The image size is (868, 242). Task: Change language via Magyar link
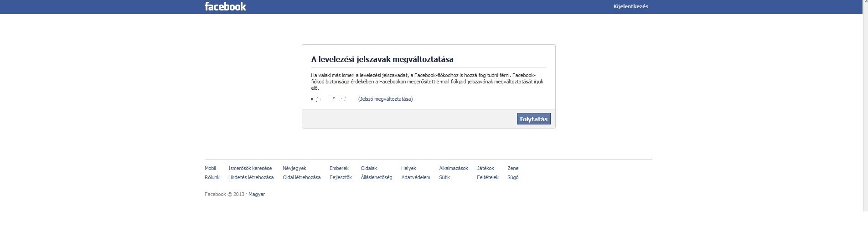[257, 194]
